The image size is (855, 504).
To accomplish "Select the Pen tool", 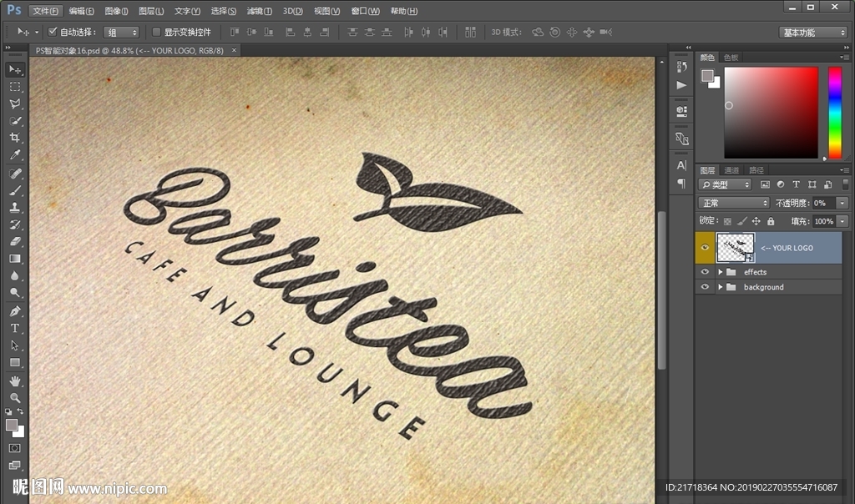I will click(15, 310).
